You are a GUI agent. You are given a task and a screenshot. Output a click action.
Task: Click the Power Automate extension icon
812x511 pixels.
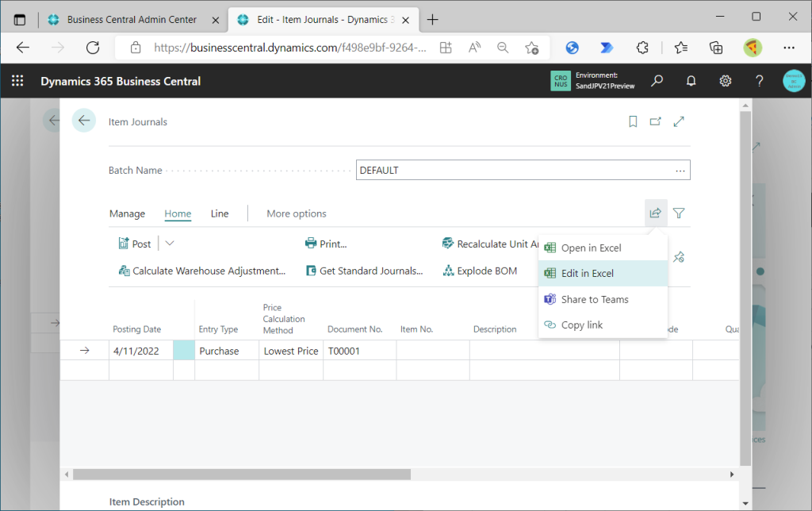pyautogui.click(x=607, y=48)
